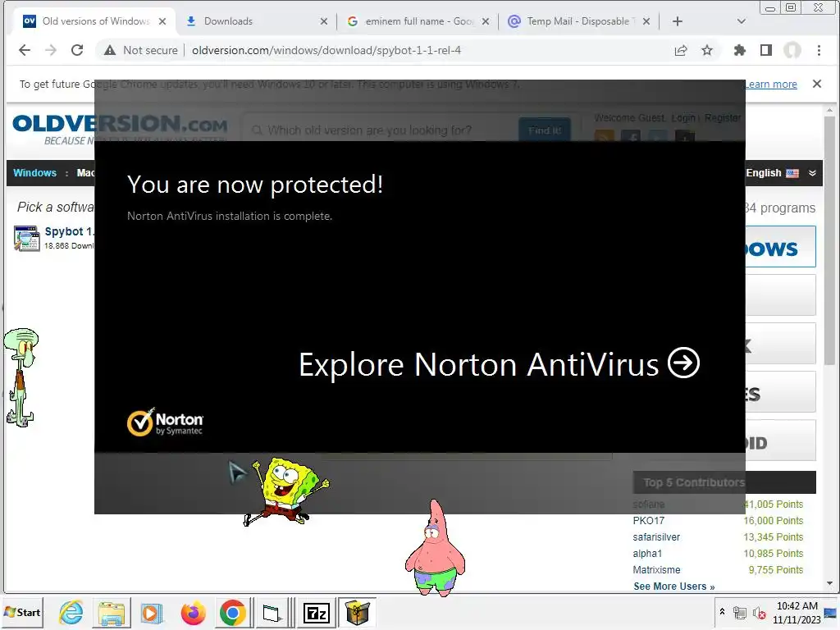Show hidden system tray icons

click(722, 612)
